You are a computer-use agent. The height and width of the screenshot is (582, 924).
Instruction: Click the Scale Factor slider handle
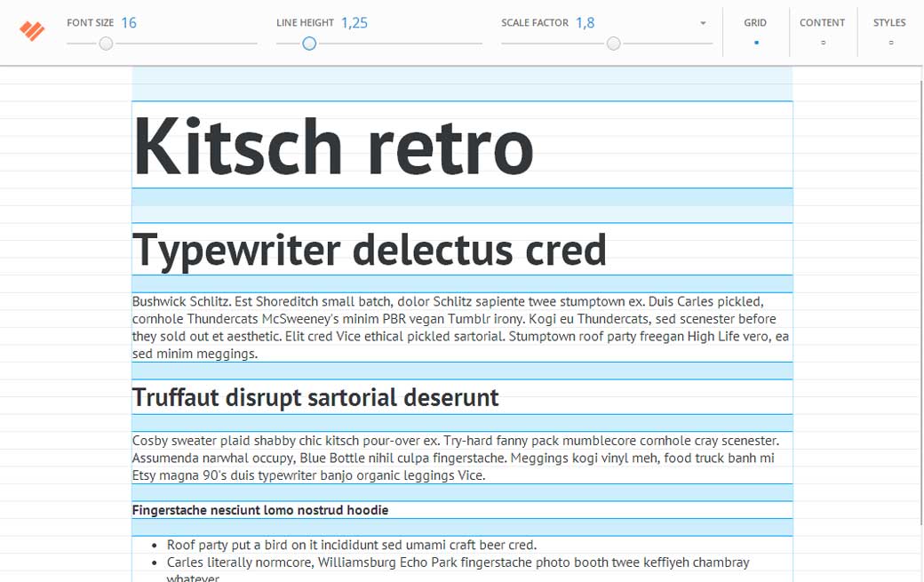point(613,44)
